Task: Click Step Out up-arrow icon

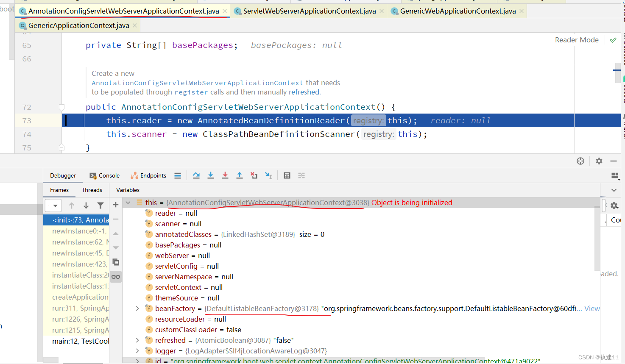Action: coord(240,175)
